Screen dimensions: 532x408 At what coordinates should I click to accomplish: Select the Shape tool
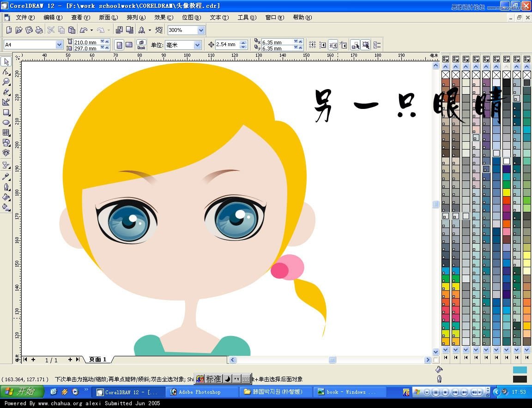[x=6, y=72]
